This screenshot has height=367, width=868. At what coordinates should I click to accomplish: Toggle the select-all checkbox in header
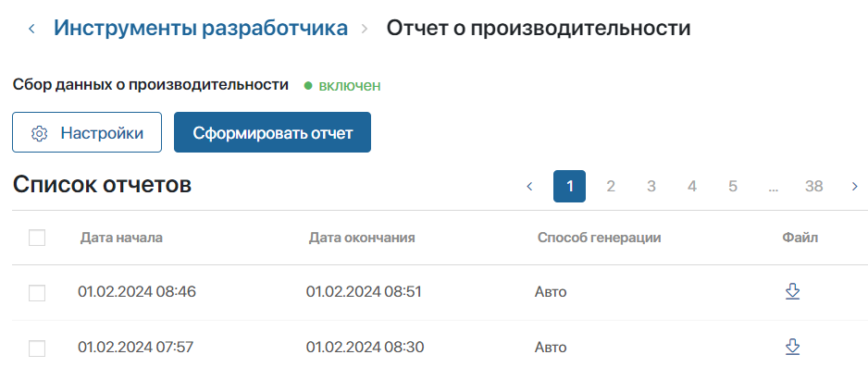(37, 238)
